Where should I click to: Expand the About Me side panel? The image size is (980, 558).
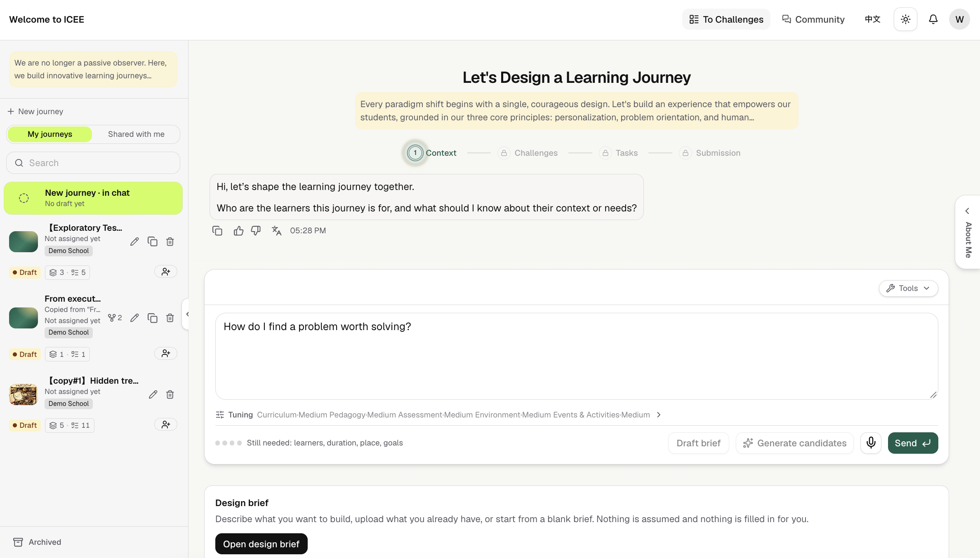pos(968,232)
